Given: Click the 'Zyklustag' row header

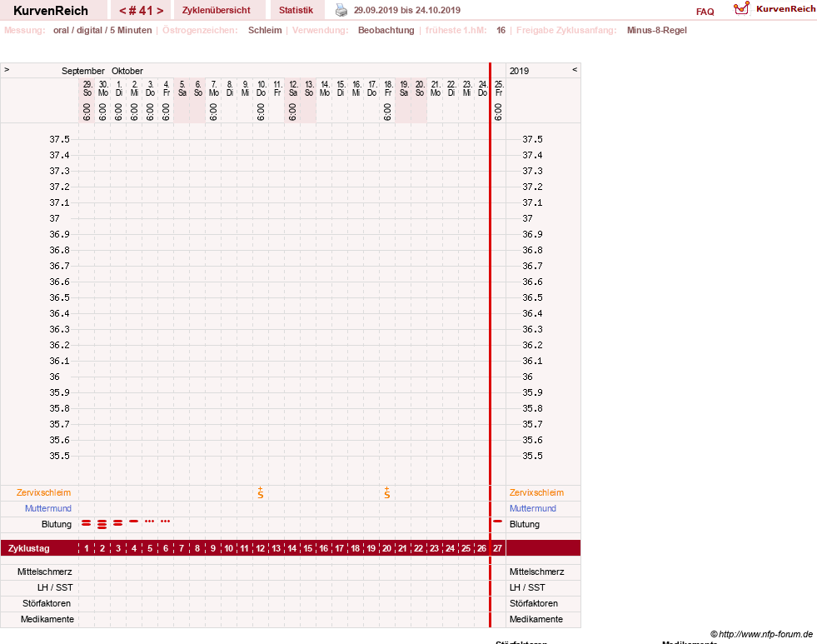Looking at the screenshot, I should [28, 548].
